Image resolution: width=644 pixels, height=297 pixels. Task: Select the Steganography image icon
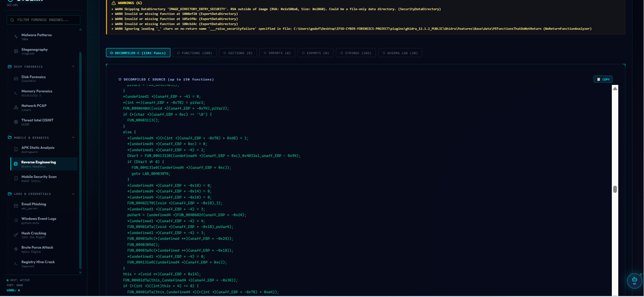[16, 51]
